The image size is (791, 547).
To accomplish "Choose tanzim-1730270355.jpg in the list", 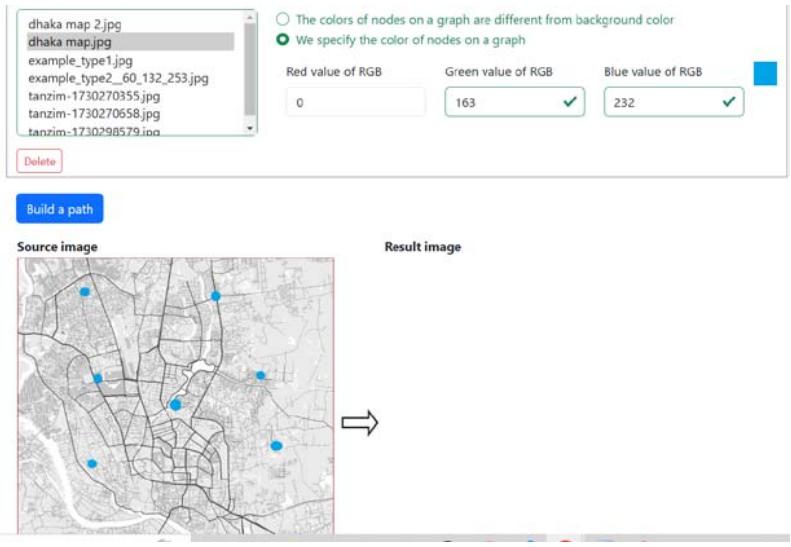I will point(94,96).
